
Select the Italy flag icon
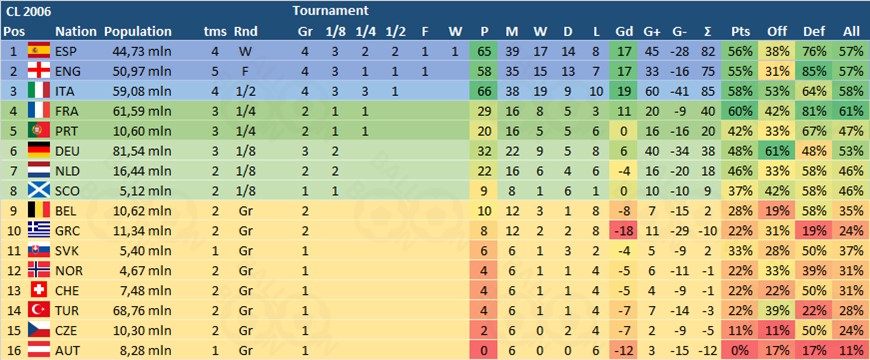[39, 91]
